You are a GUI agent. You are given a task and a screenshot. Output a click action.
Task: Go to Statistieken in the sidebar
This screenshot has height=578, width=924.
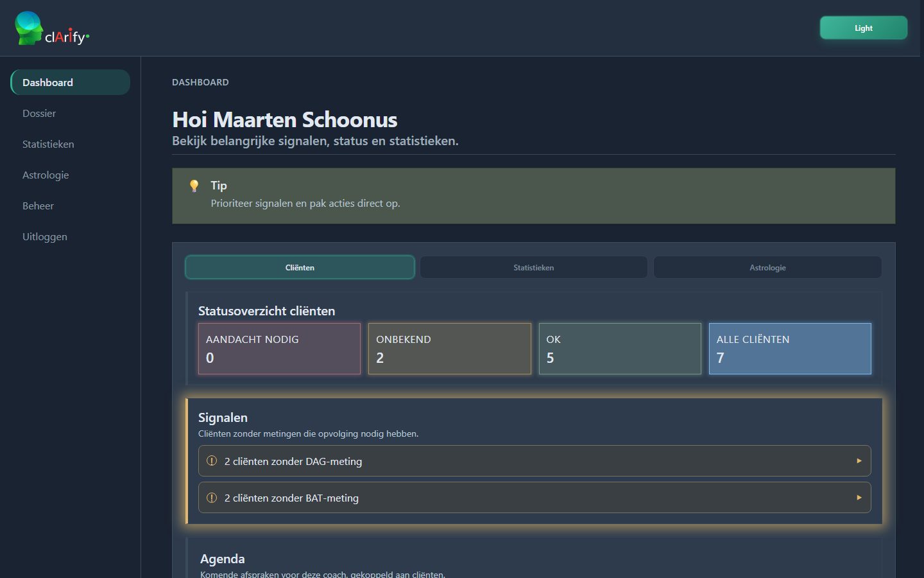pyautogui.click(x=70, y=144)
